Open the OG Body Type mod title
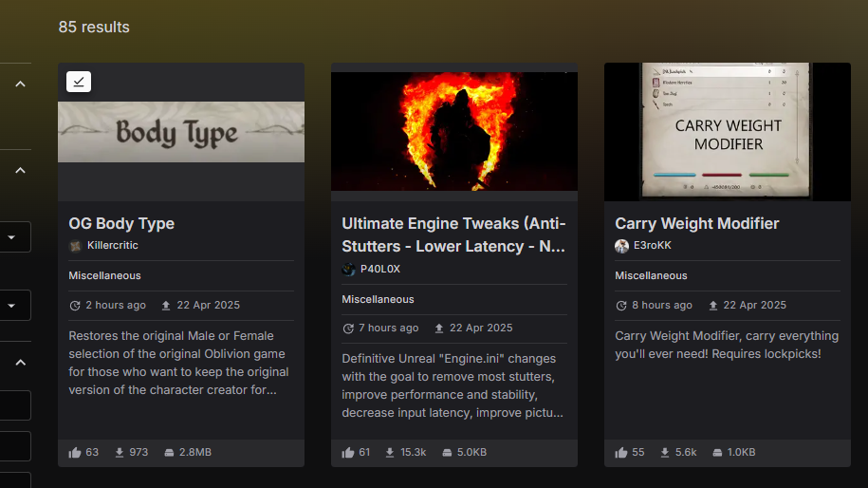The height and width of the screenshot is (488, 868). point(121,223)
